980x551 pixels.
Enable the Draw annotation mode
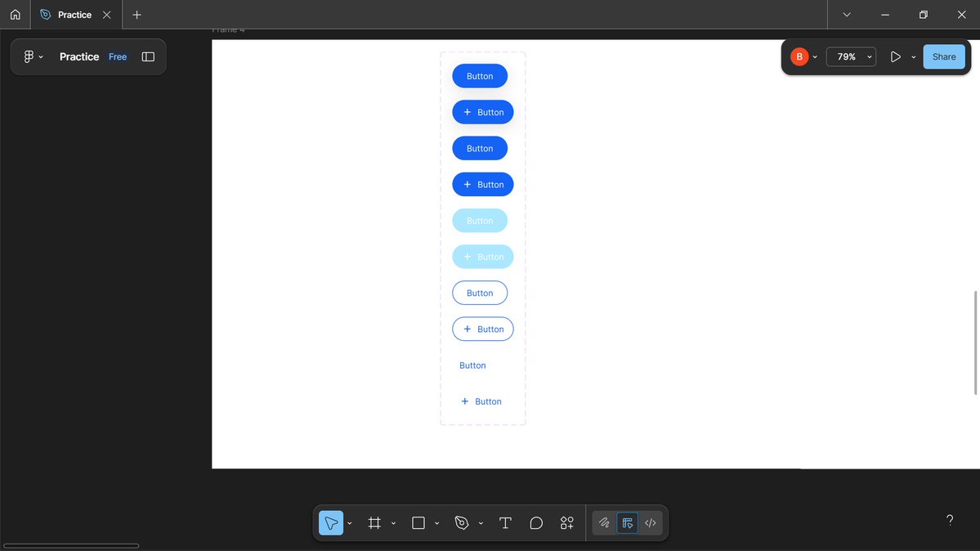[603, 522]
